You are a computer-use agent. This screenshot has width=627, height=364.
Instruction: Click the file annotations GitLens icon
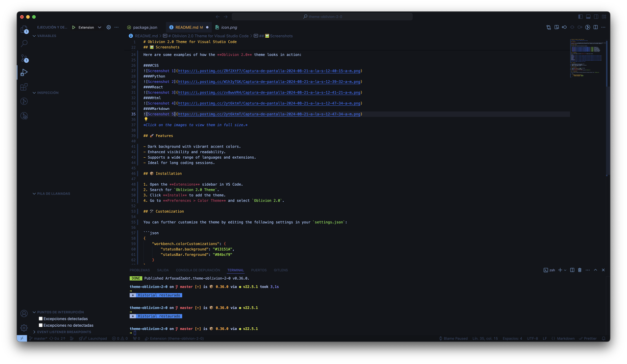(588, 27)
